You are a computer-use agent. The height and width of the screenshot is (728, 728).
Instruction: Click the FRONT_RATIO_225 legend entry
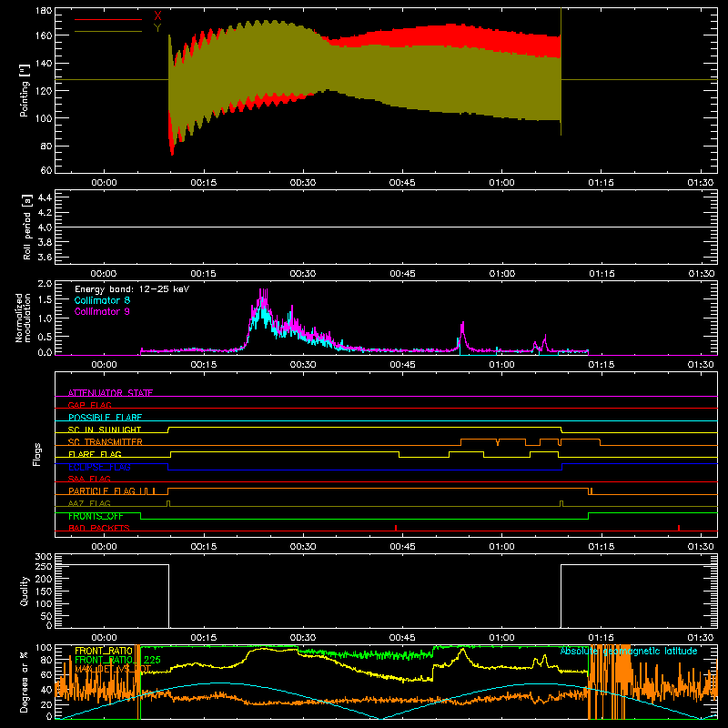118,660
